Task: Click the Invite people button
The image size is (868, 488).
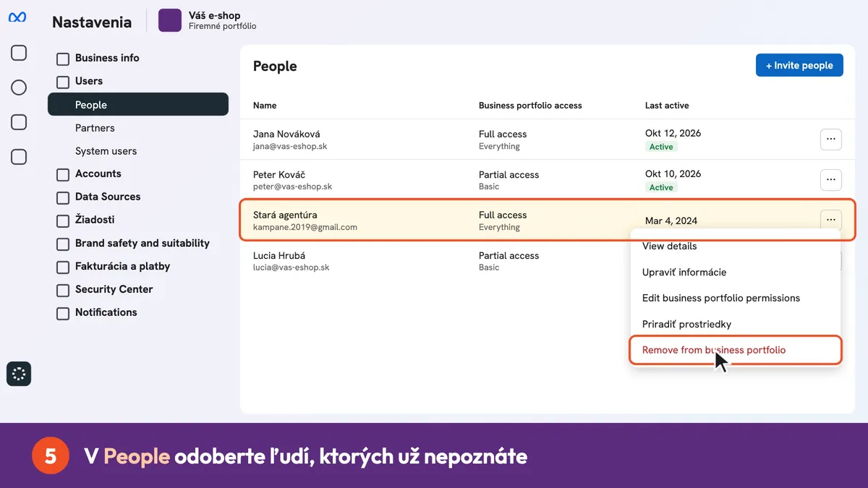Action: coord(799,65)
